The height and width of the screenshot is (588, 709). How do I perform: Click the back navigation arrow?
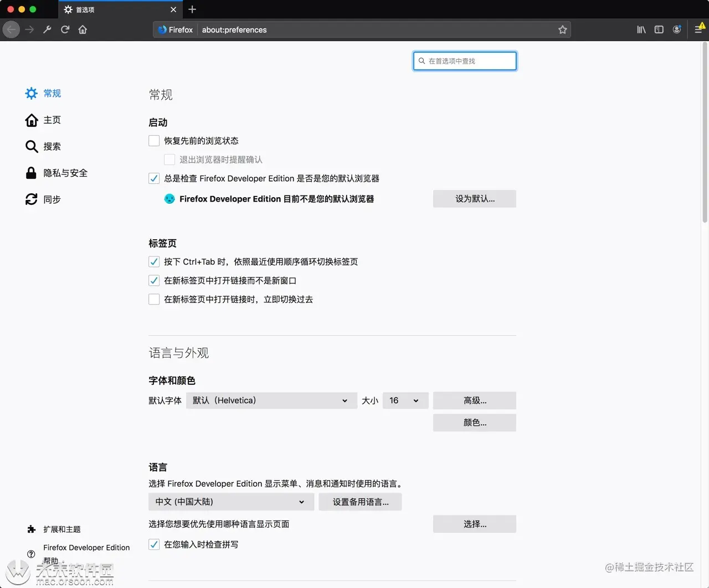click(x=11, y=29)
